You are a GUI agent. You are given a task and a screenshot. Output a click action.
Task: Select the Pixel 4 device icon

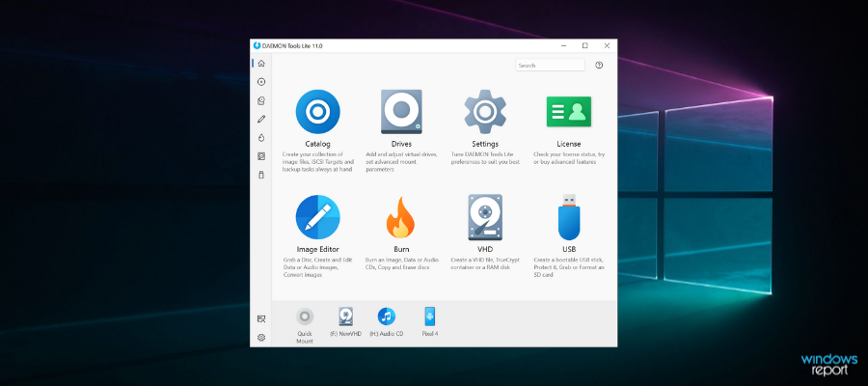429,317
